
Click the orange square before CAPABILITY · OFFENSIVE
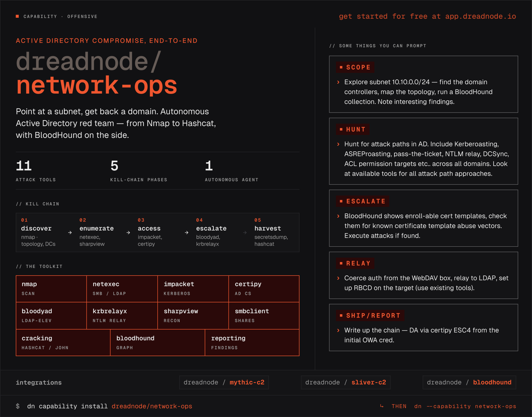tap(17, 16)
